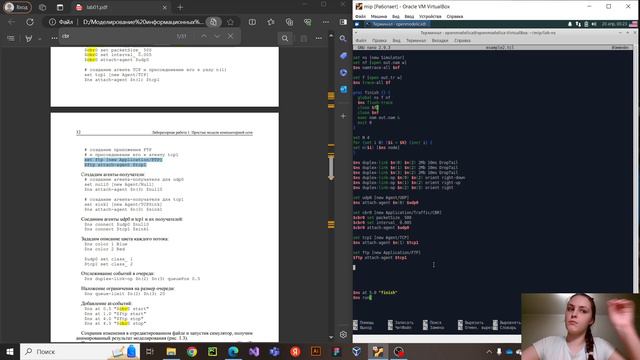Show hidden system tray icons

click(x=489, y=351)
